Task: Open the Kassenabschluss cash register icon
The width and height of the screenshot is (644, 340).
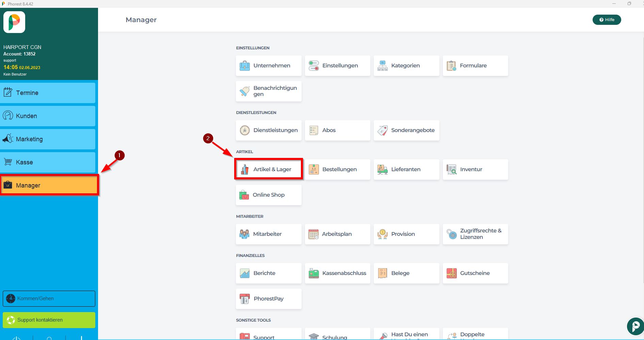Action: (x=313, y=273)
